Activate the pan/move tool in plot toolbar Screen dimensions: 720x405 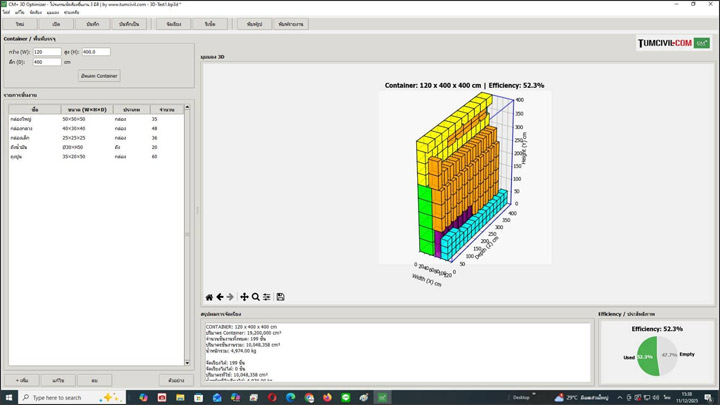pos(244,297)
